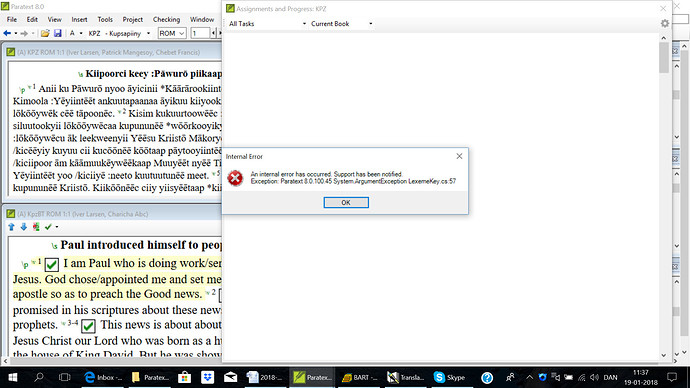Click the green checkmark icon in KpzBT toolbar
Image resolution: width=690 pixels, height=388 pixels.
click(48, 227)
